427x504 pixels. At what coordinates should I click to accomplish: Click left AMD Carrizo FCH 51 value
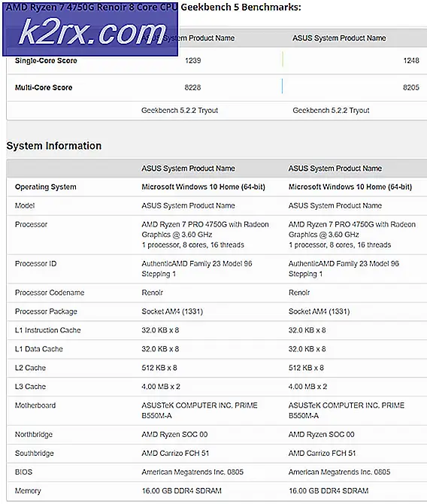[175, 454]
